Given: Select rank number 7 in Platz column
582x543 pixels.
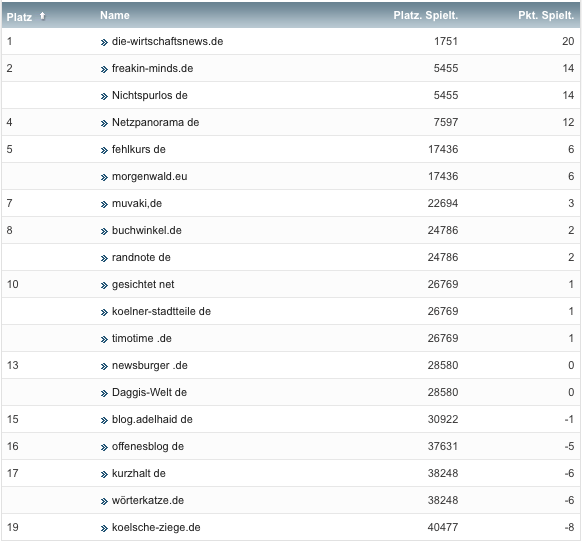Looking at the screenshot, I should [10, 203].
